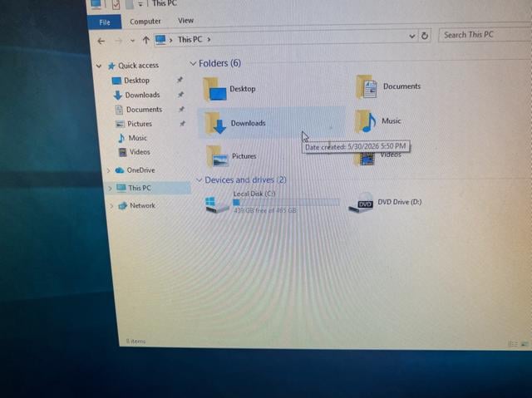This screenshot has height=398, width=532.
Task: Select the Videos folder icon in Folders
Action: click(x=364, y=158)
